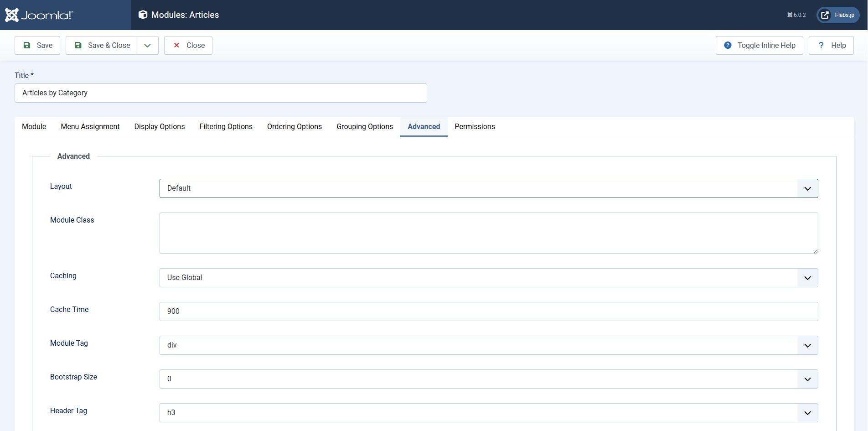
Task: Open the Module Tag dropdown
Action: (488, 345)
